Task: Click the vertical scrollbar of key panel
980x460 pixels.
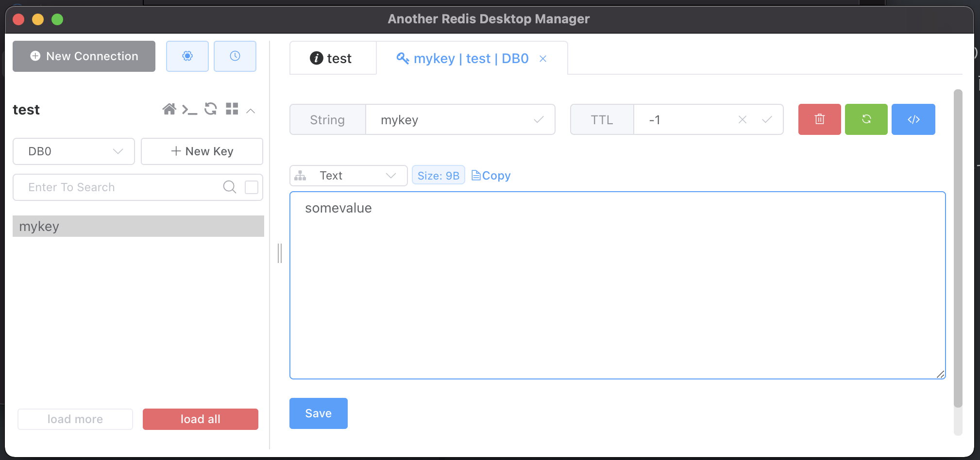Action: [958, 247]
